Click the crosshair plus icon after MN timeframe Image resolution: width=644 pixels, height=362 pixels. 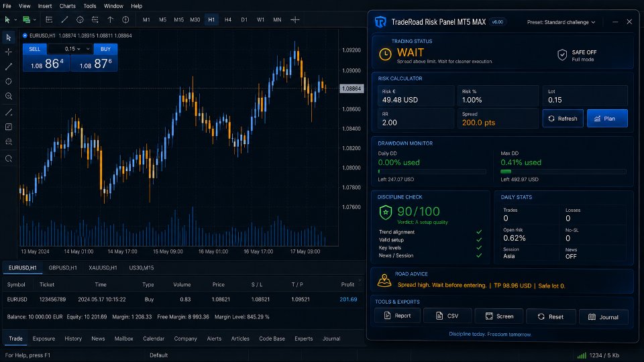click(295, 19)
